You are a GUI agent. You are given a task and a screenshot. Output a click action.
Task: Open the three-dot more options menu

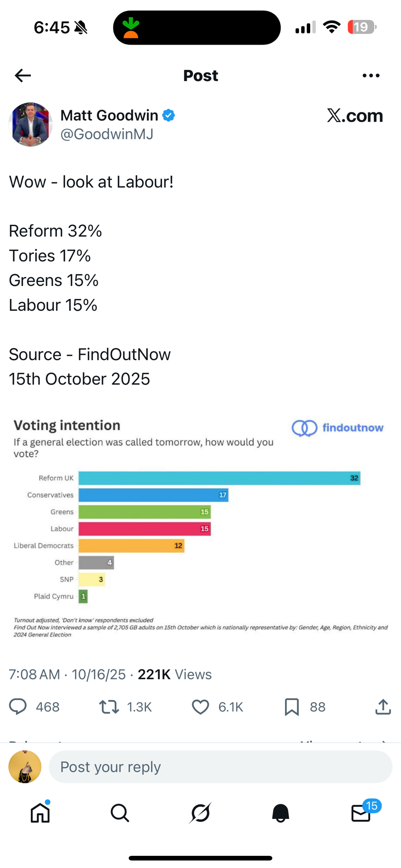[371, 76]
